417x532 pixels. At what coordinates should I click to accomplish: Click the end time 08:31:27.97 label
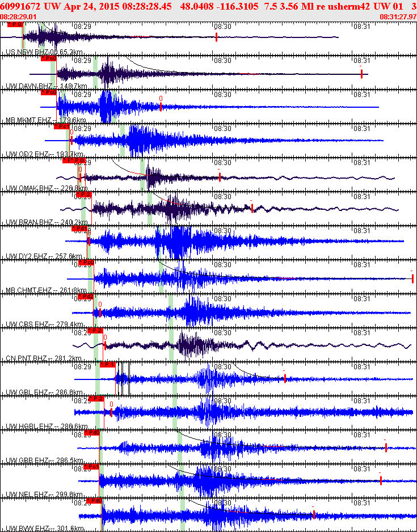[398, 16]
